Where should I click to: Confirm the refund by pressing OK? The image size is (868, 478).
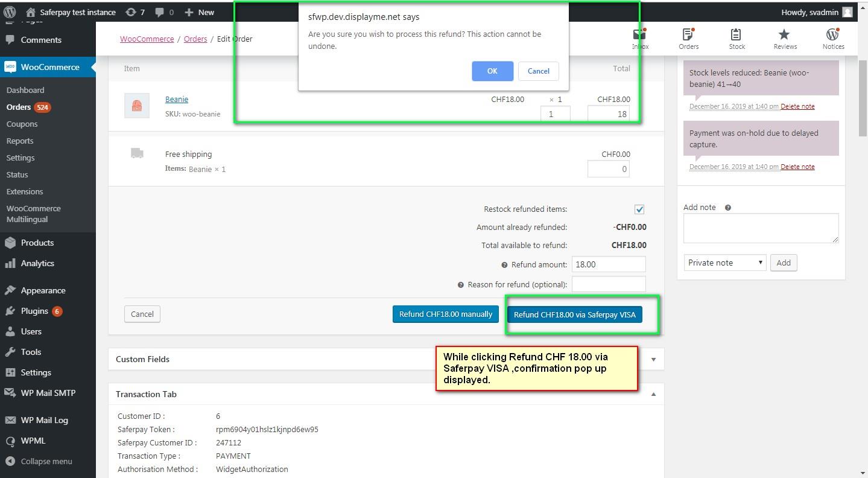pyautogui.click(x=492, y=71)
